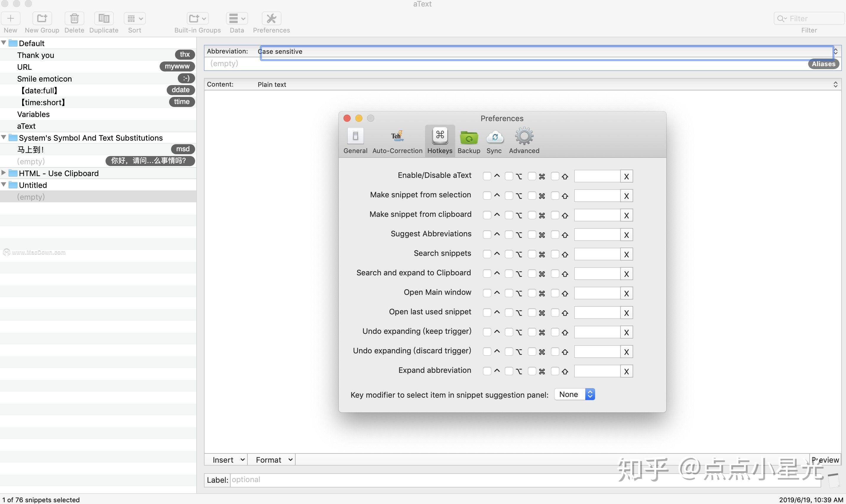Click the System's Symbol group folder icon

tap(13, 138)
